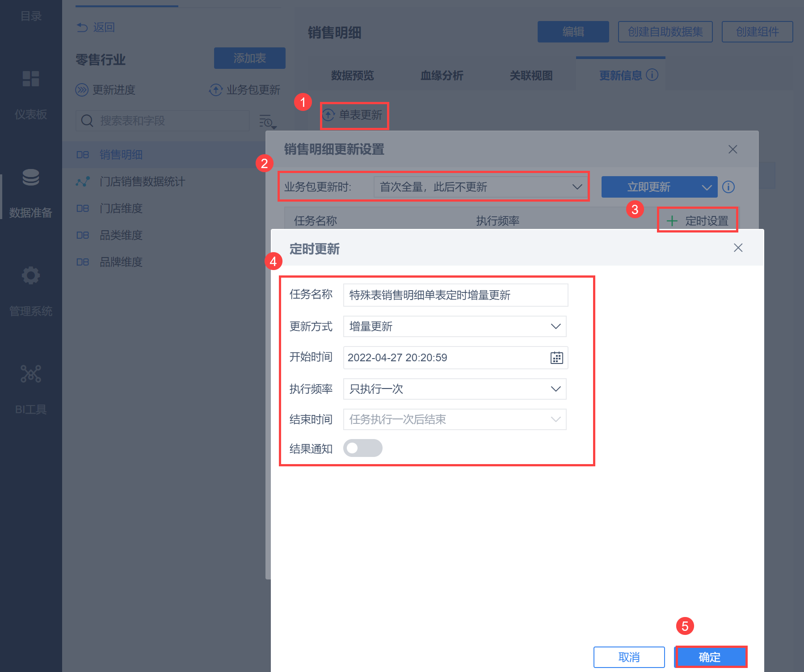Switch to the 血缘分析 tab
Viewport: 804px width, 672px height.
442,76
